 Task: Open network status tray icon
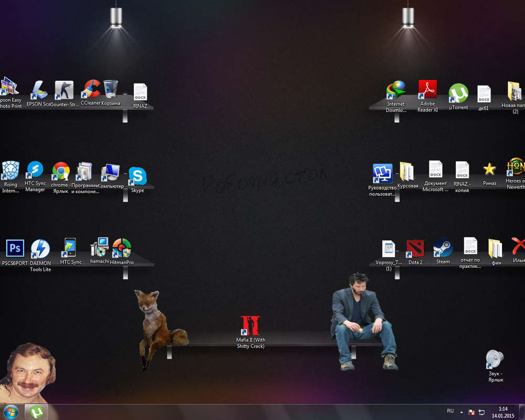pos(481,412)
